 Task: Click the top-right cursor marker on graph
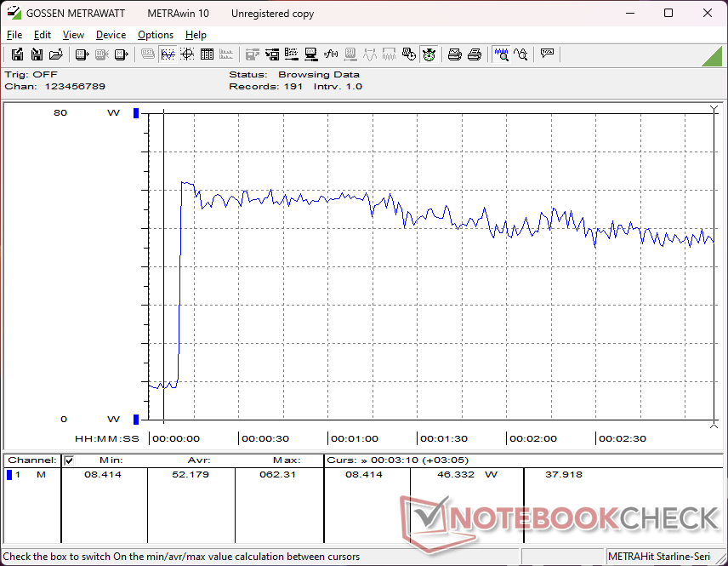click(x=714, y=110)
